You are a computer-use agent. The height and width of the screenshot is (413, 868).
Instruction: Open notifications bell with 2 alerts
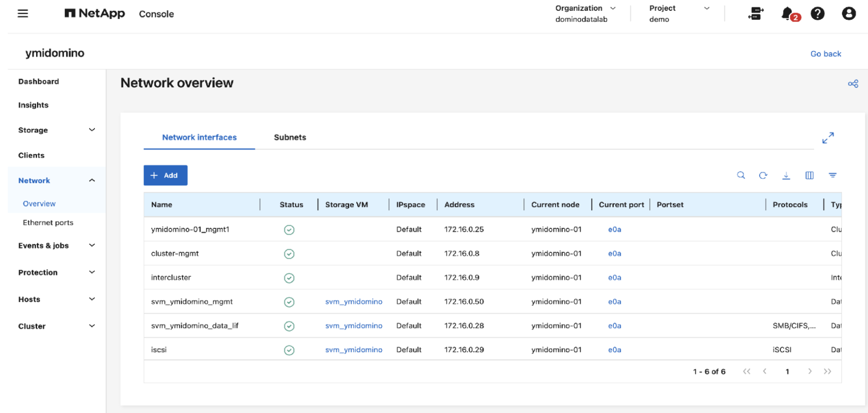click(790, 14)
